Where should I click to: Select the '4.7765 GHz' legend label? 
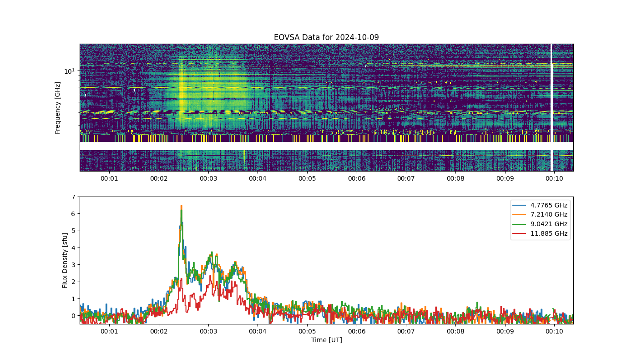click(549, 205)
